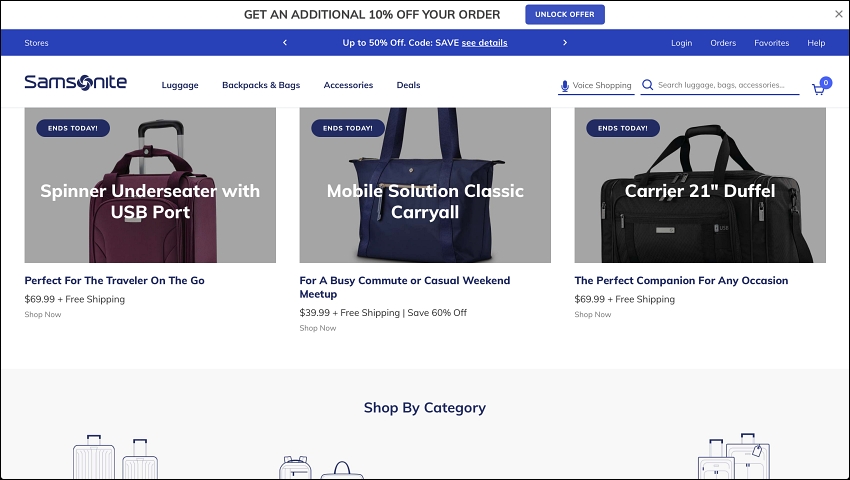This screenshot has width=850, height=480.
Task: Click the Unlock Offer button
Action: [565, 15]
